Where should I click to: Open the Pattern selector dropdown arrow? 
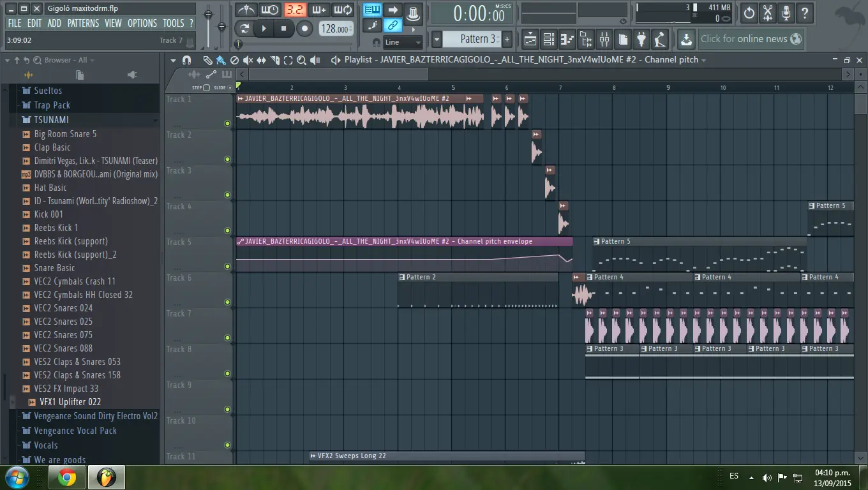438,39
